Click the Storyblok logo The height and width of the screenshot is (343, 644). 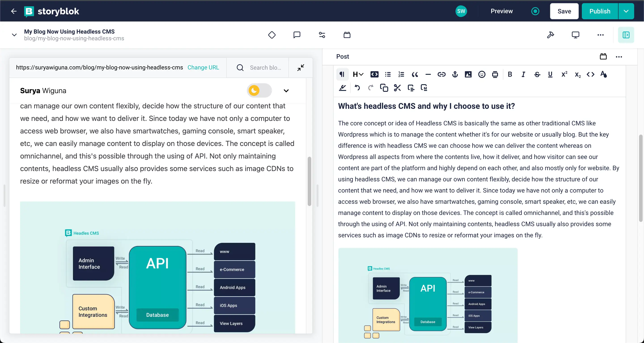click(51, 11)
